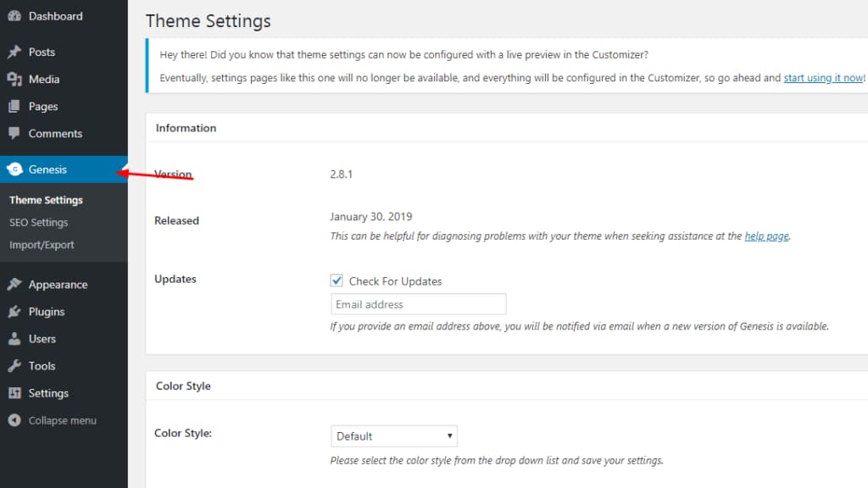The image size is (868, 488).
Task: Click the Media library icon
Action: 14,79
